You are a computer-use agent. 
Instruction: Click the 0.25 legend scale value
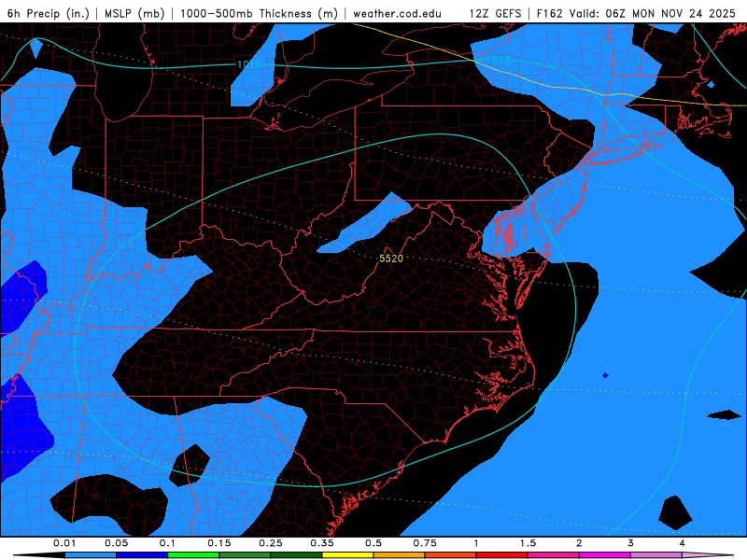(271, 543)
